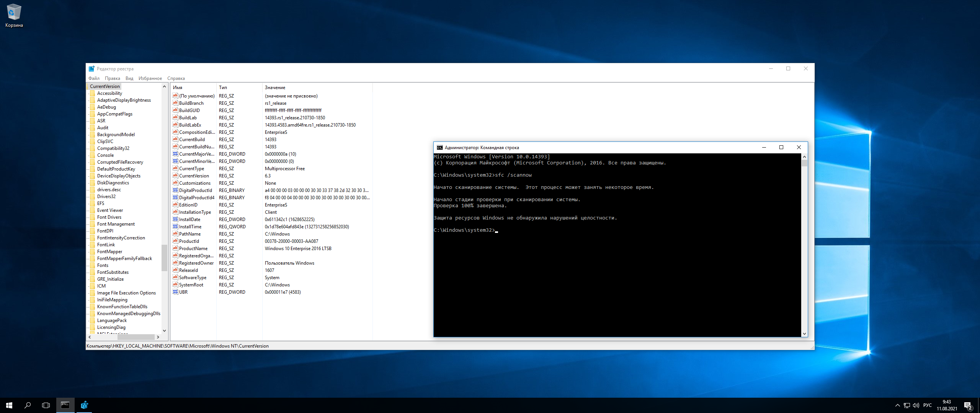980x413 pixels.
Task: Click the ReleaseId string value icon
Action: 175,270
